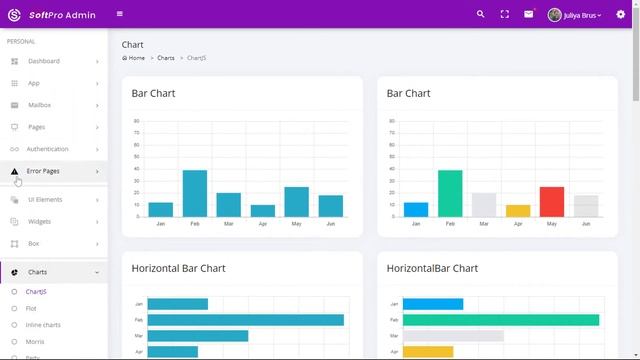Click the green Feb bar in colored chart
This screenshot has width=640, height=360.
pyautogui.click(x=450, y=193)
